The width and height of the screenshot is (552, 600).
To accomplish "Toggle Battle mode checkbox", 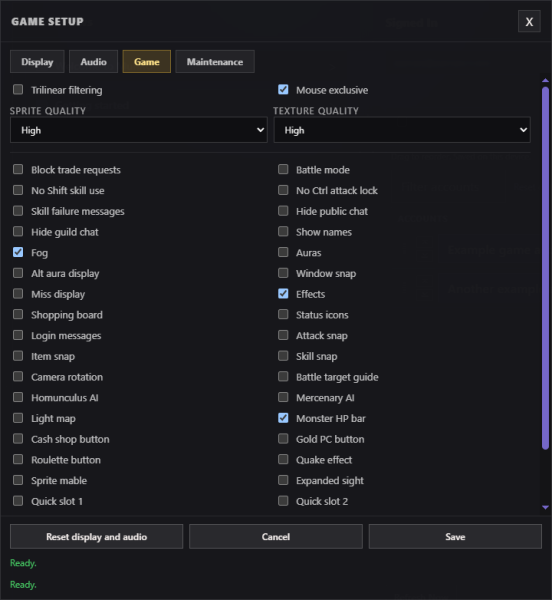I will point(283,169).
